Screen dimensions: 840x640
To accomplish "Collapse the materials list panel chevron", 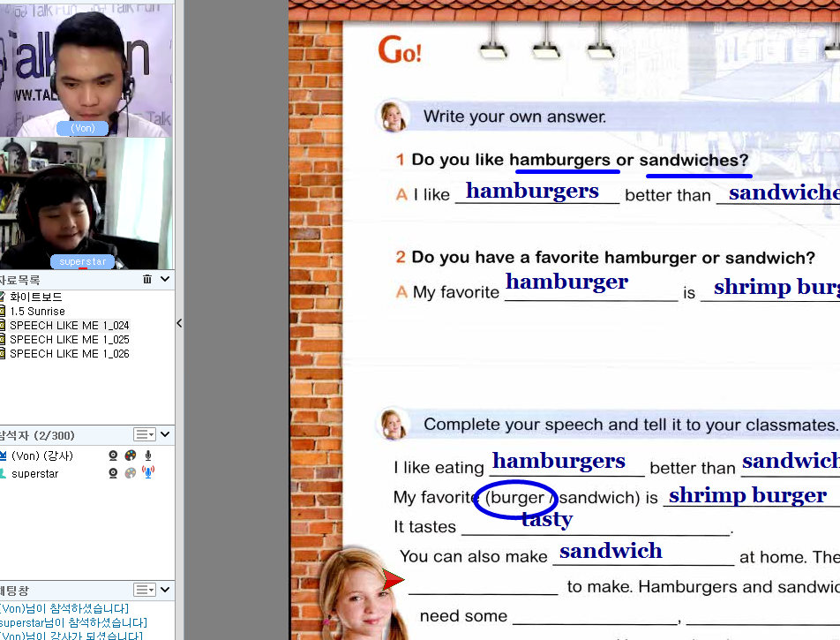I will (x=165, y=279).
